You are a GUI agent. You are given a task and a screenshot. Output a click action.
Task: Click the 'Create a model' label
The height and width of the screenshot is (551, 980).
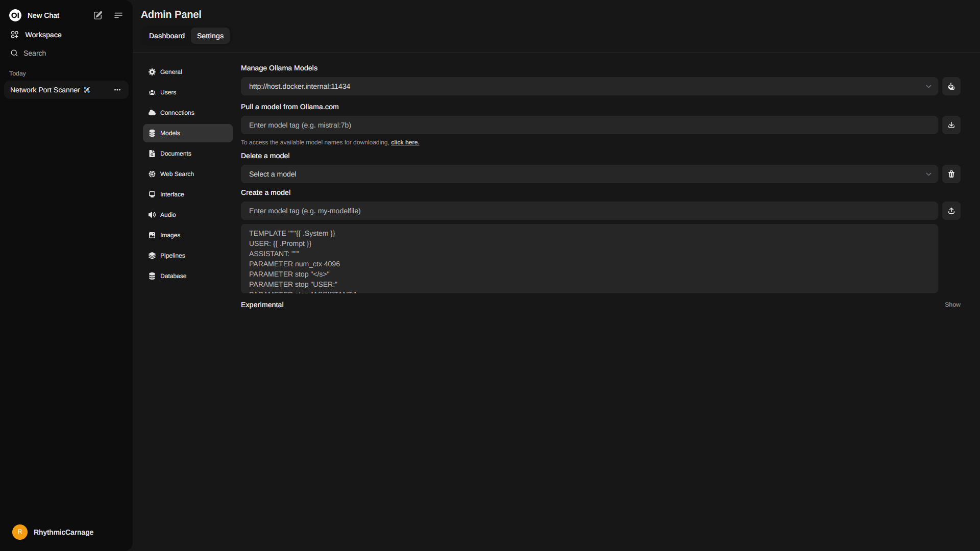(x=266, y=192)
